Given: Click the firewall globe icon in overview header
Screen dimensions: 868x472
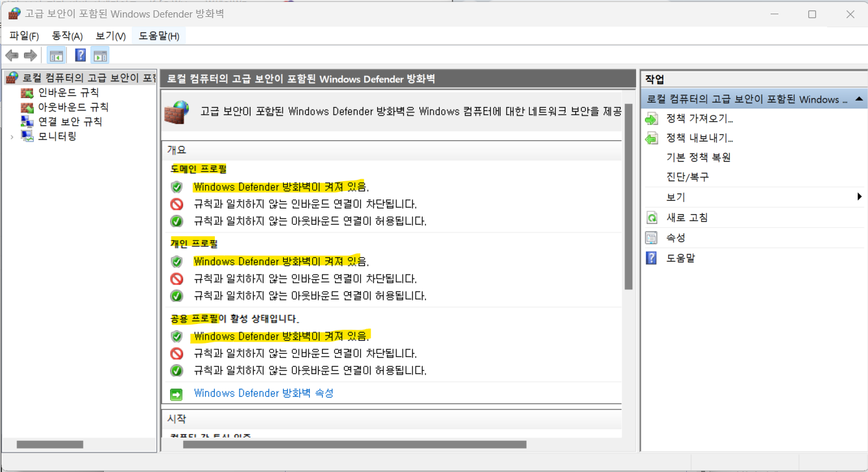Looking at the screenshot, I should (177, 111).
